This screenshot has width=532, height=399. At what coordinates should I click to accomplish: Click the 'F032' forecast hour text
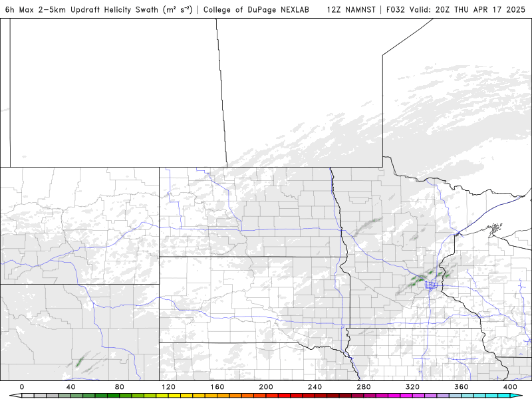coord(396,9)
